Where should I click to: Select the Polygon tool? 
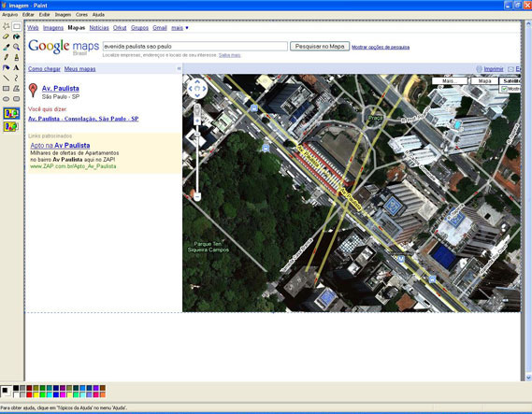[x=16, y=89]
